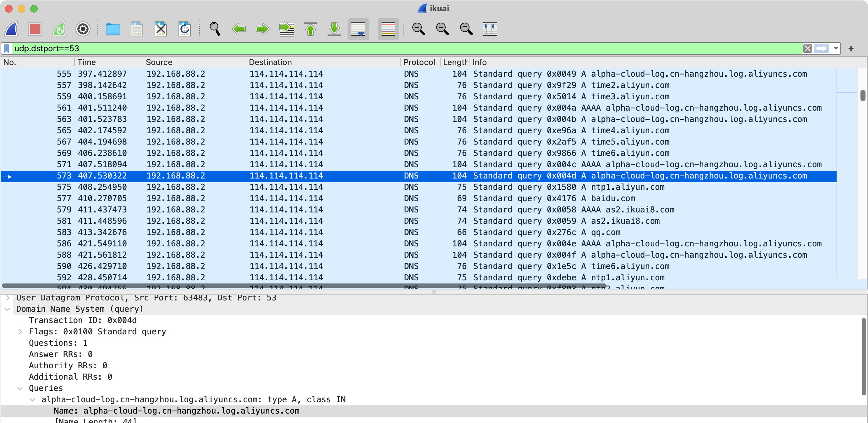Collapse the Queries section
Screen dimensions: 868x423
tap(20, 388)
